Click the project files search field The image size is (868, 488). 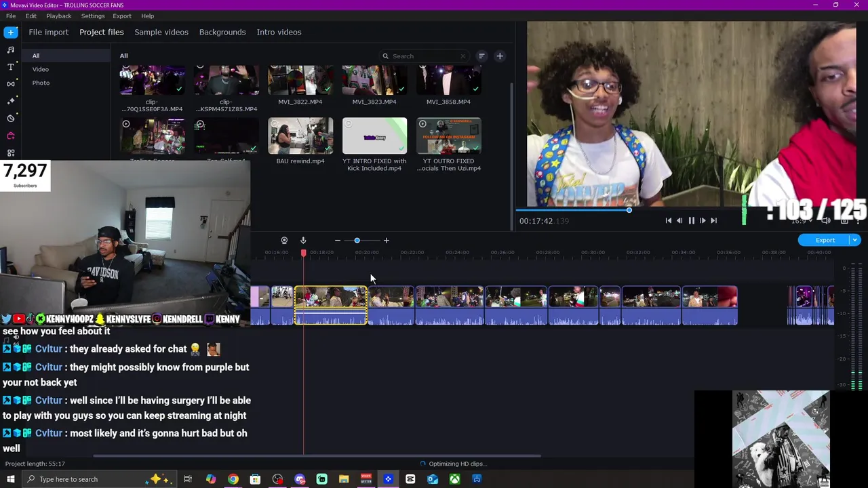[x=425, y=56]
